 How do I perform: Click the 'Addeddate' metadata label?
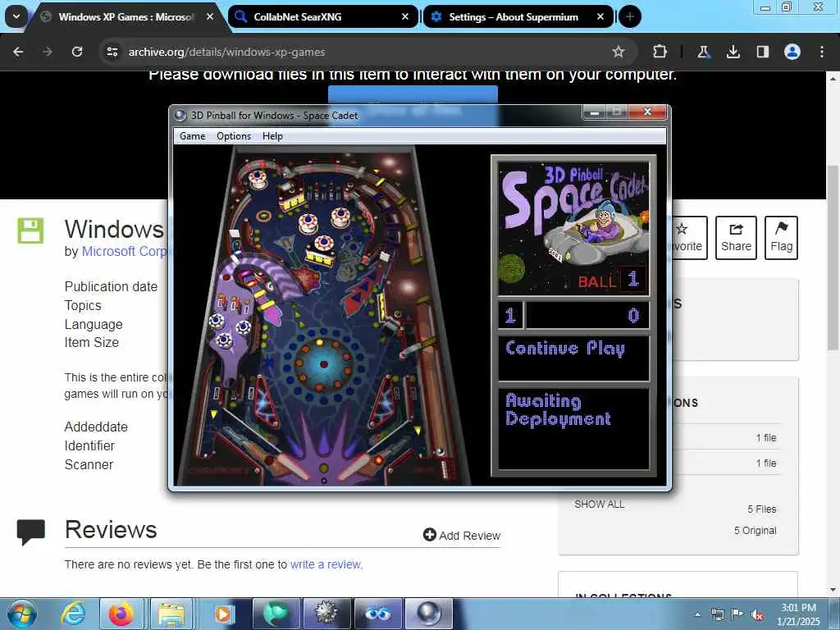click(x=96, y=427)
